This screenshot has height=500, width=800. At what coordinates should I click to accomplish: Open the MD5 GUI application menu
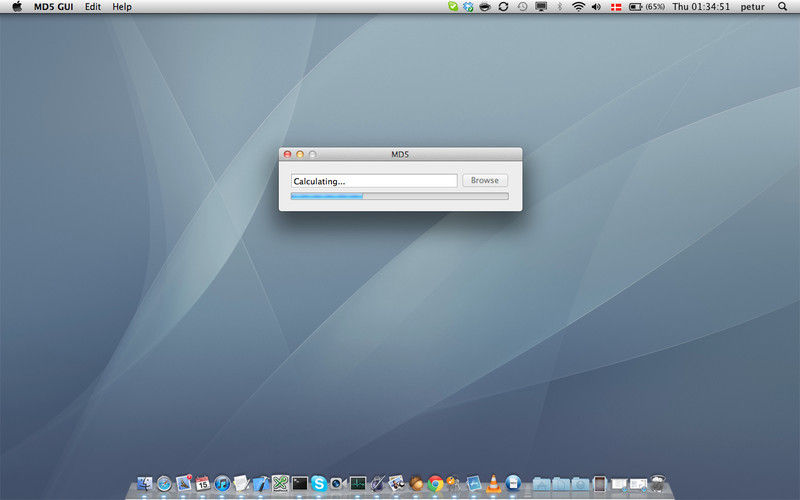pyautogui.click(x=54, y=7)
